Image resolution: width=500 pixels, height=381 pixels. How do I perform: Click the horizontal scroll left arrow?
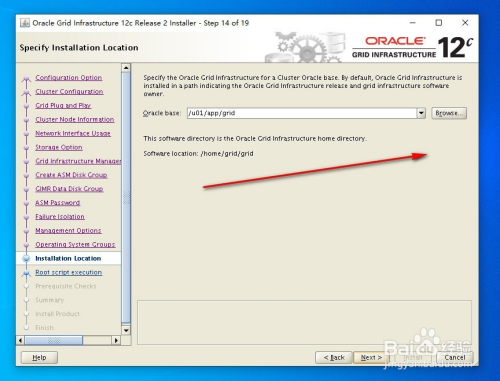click(x=20, y=340)
